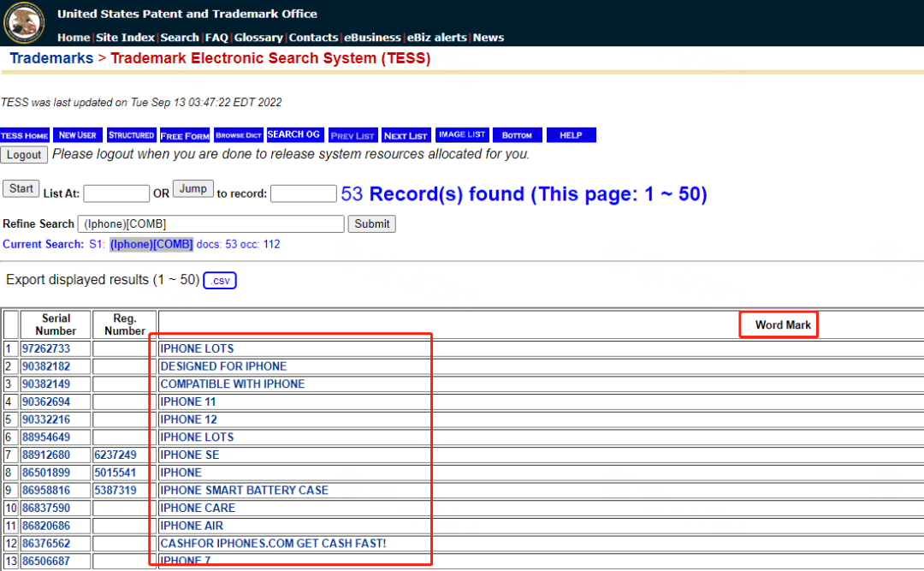Open the IPHONE 11 word mark
Image resolution: width=924 pixels, height=571 pixels.
click(188, 401)
